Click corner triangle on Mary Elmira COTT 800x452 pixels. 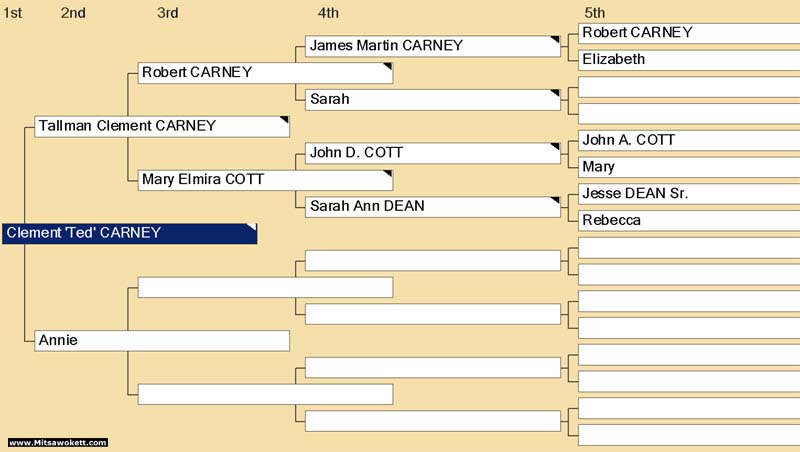pos(388,173)
